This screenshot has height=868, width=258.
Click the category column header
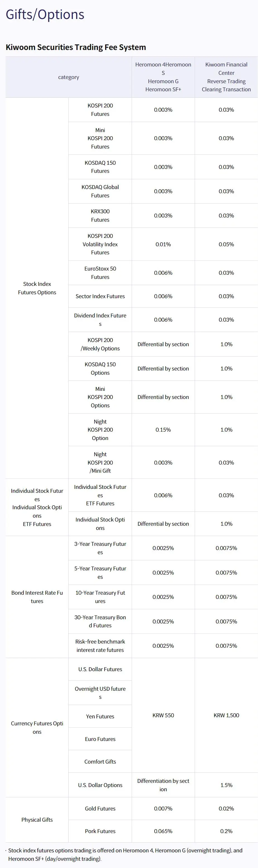click(x=69, y=77)
